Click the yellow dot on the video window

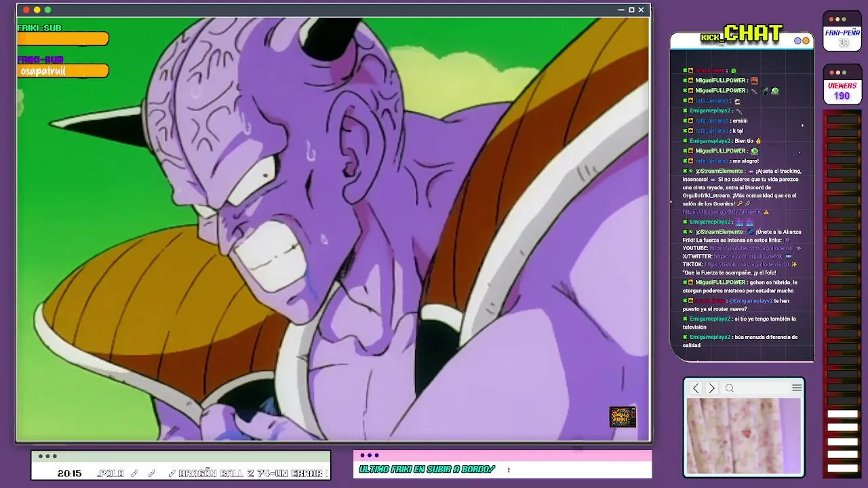(x=37, y=9)
